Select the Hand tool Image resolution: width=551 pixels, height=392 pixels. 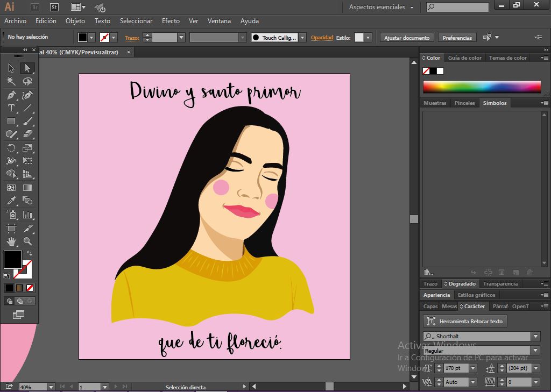[x=11, y=241]
